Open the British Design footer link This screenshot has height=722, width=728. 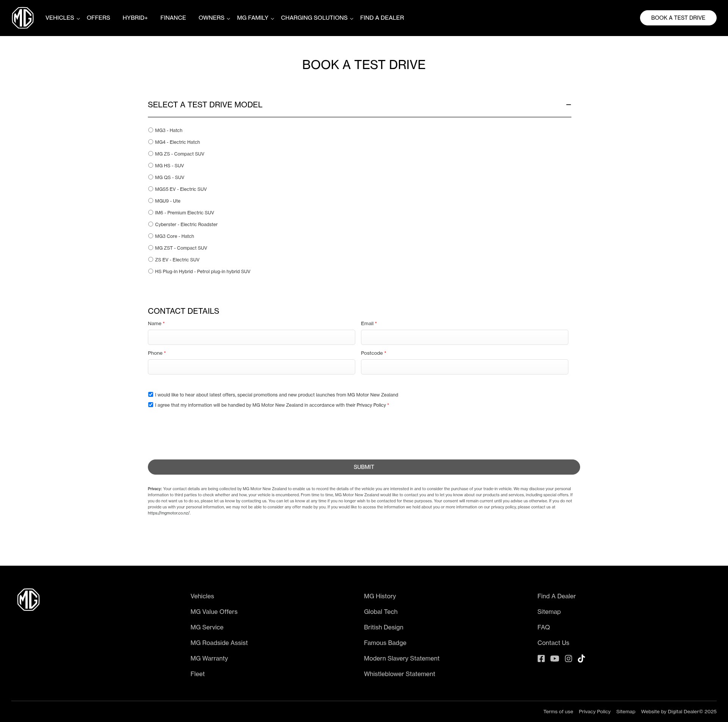point(384,628)
